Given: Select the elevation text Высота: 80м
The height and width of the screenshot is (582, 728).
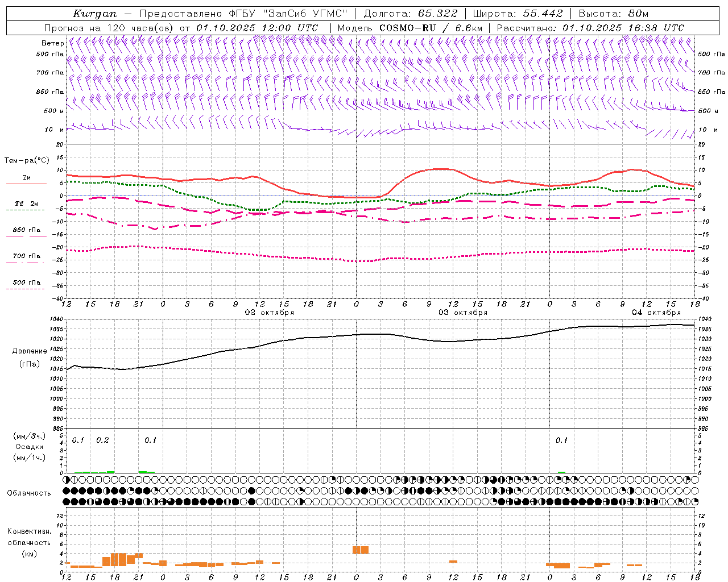Looking at the screenshot, I should pyautogui.click(x=614, y=14).
